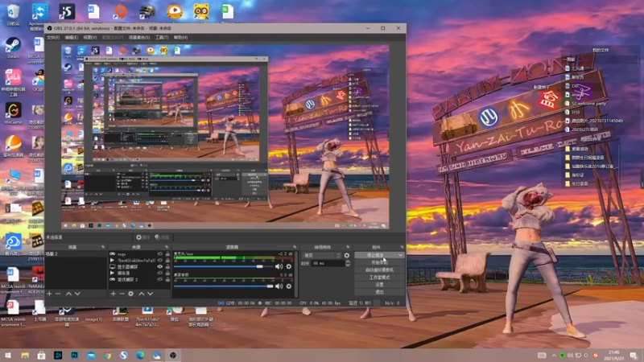644x362 pixels.
Task: Toggle lock on the 7be631 media source
Action: 167,260
